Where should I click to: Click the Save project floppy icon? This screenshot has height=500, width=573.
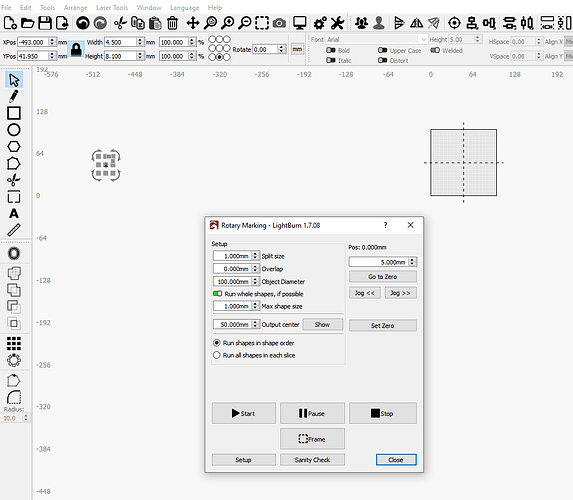pos(45,23)
